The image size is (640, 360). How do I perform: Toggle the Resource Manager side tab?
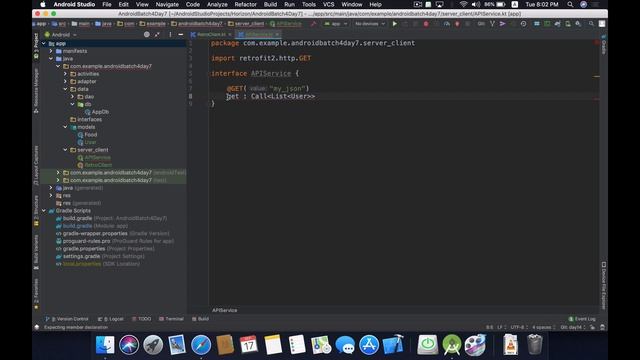pos(36,90)
